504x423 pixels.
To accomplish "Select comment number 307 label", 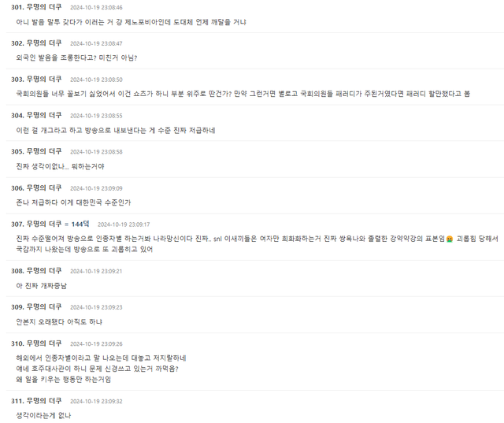I will 17,224.
